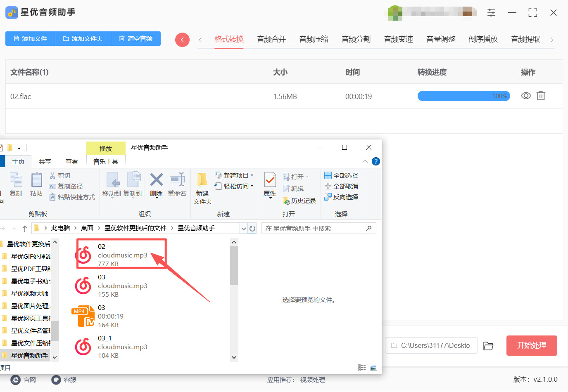
Task: Select the 03_1 cloudmusic.mp3 file icon
Action: pos(83,347)
